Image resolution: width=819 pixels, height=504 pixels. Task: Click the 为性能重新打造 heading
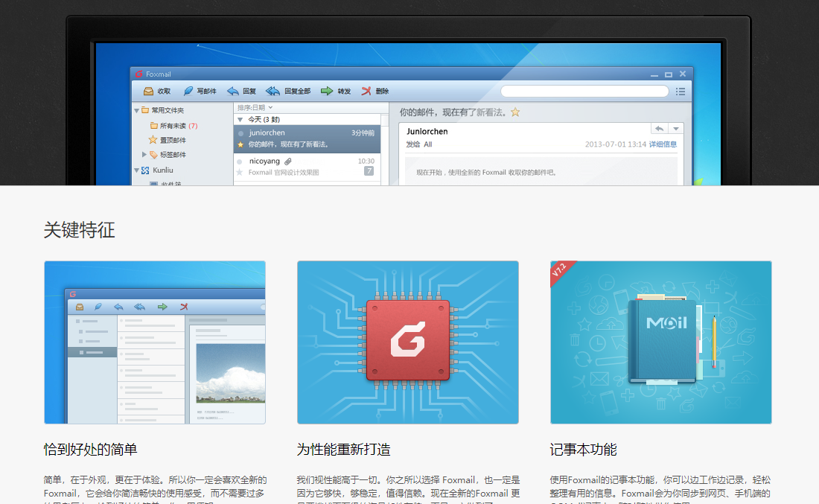(x=344, y=449)
